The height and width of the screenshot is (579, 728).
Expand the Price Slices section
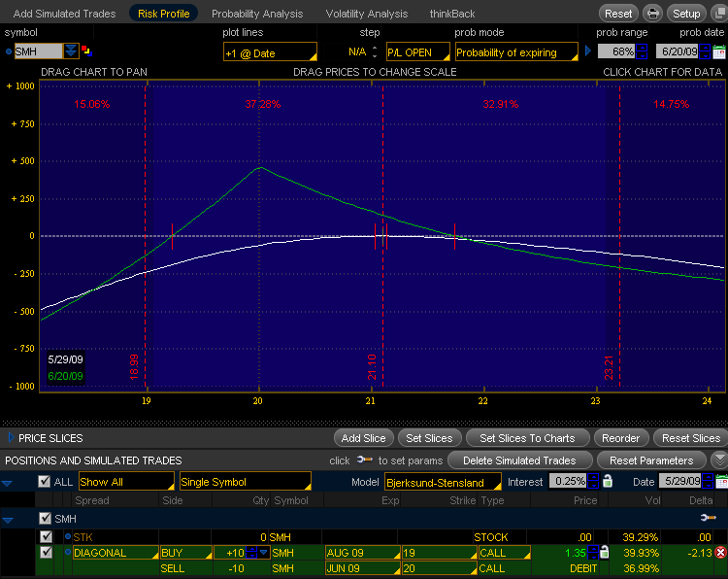point(12,438)
